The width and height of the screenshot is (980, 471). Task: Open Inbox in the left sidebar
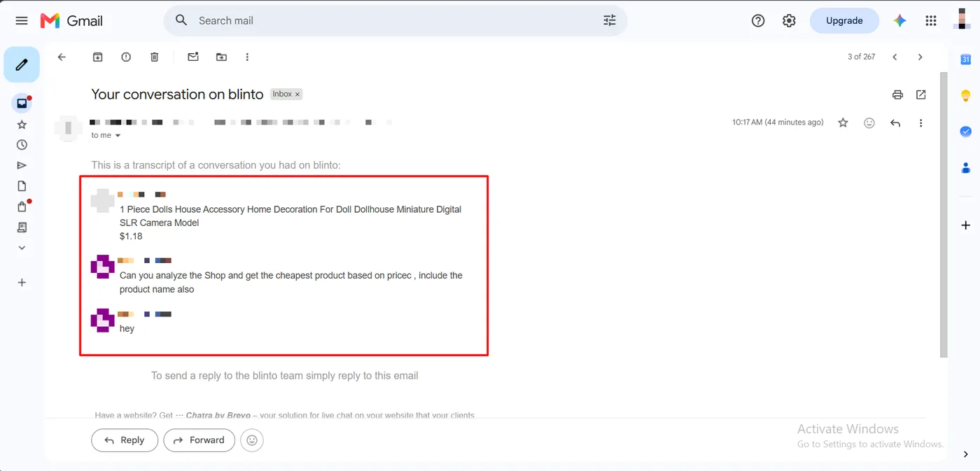coord(22,104)
